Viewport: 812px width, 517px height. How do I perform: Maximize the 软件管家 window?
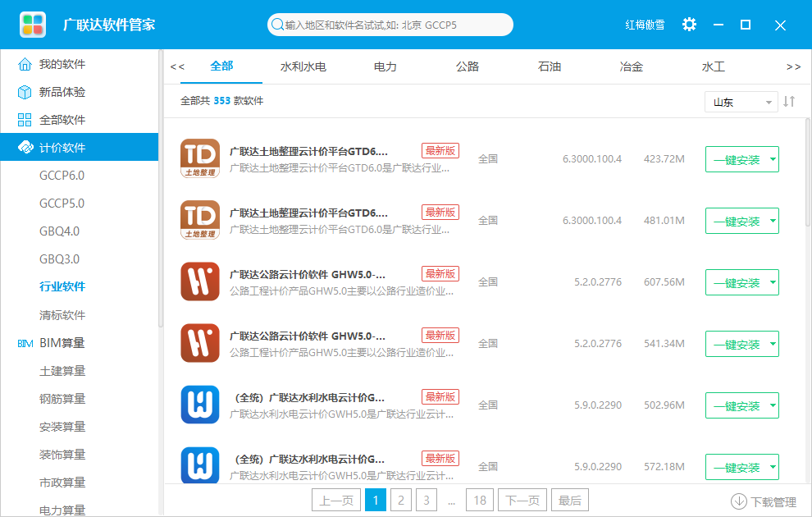point(746,25)
